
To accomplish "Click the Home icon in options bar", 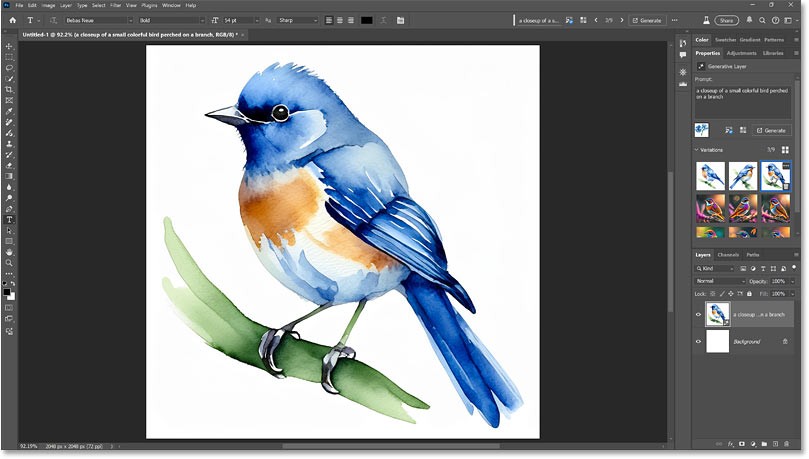I will click(10, 20).
